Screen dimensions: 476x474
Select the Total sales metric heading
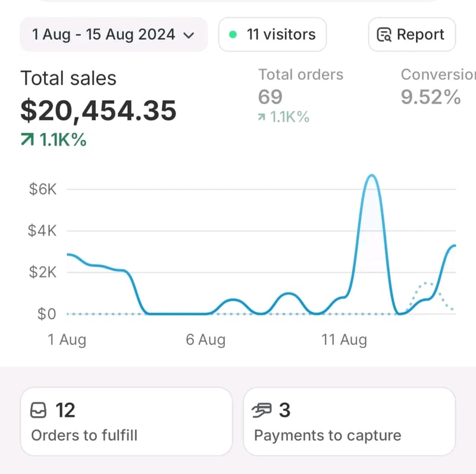[68, 79]
